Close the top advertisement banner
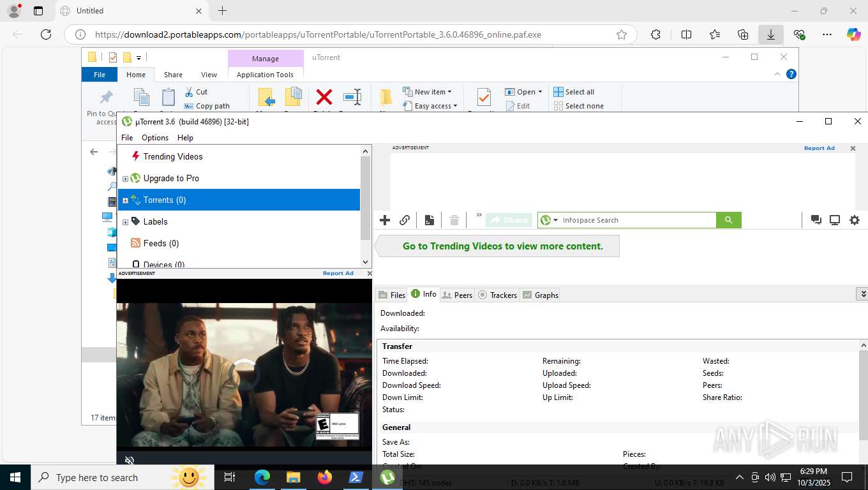Screen dimensions: 868x490 pos(853,148)
